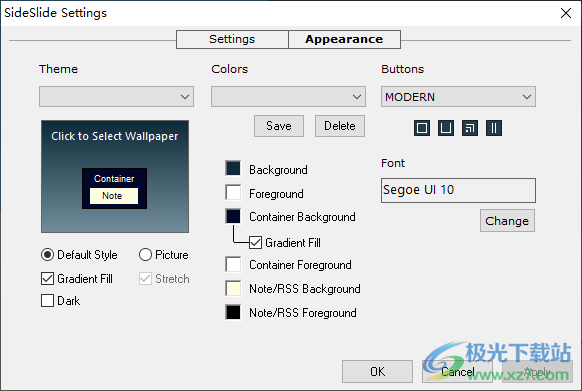Select the two vertical bars button style icon

pos(494,128)
